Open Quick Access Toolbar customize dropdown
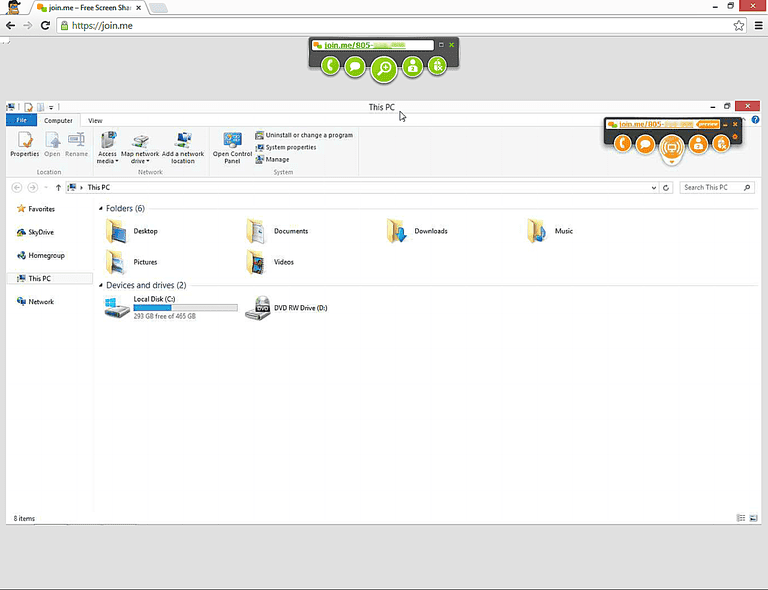Screen dimensions: 768x590 [x=51, y=107]
